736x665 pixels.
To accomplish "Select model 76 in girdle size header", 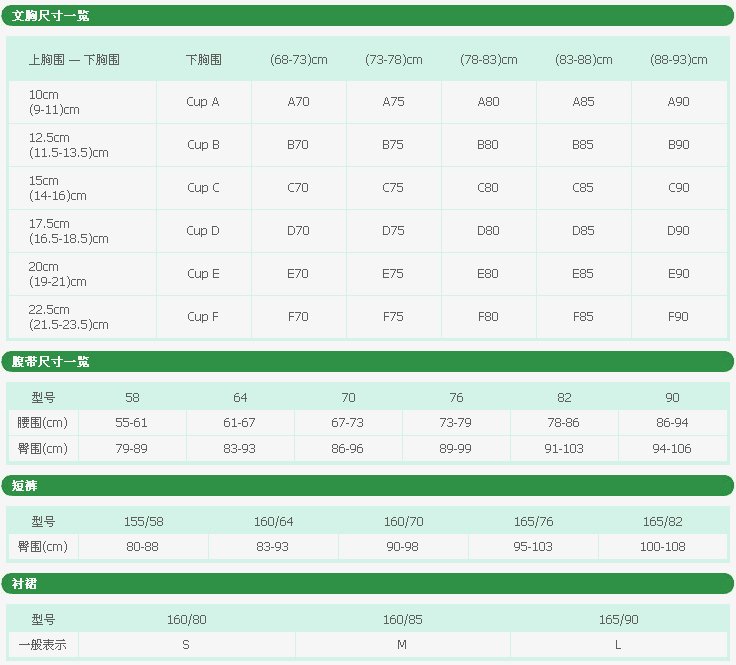I will (456, 398).
